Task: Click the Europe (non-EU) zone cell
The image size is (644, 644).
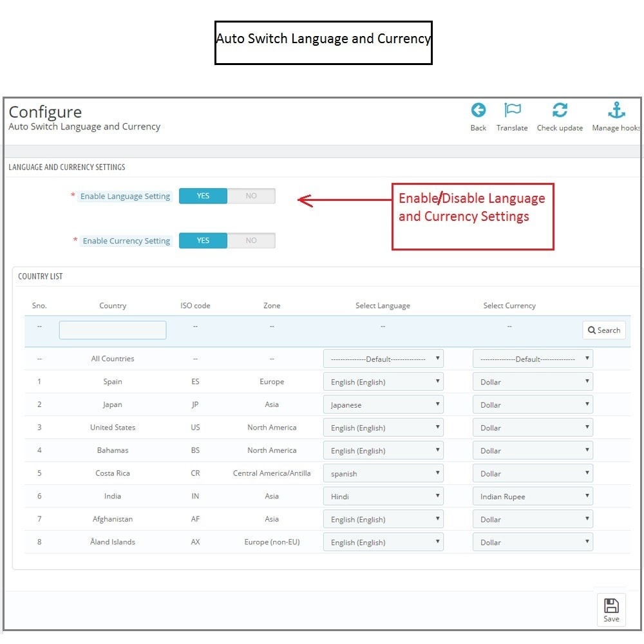Action: point(272,542)
